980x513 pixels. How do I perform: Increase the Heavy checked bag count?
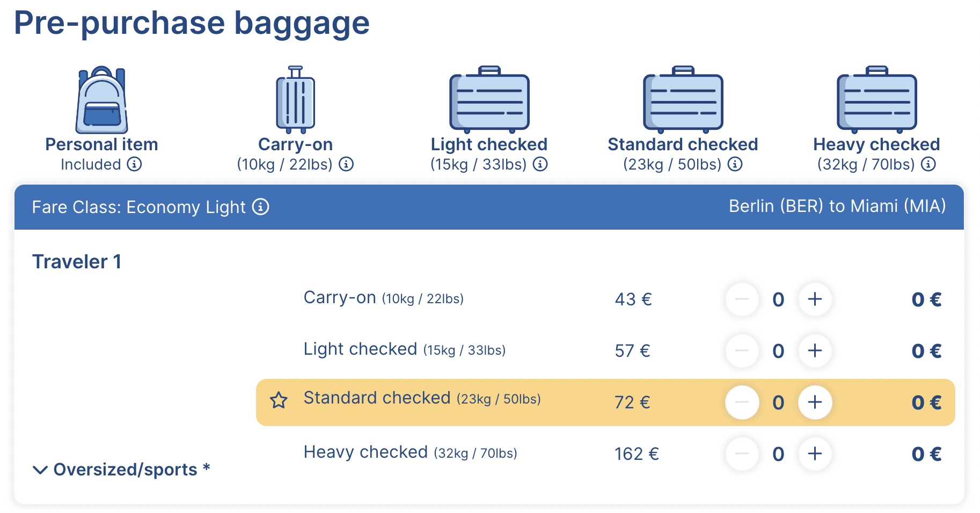[x=815, y=454]
